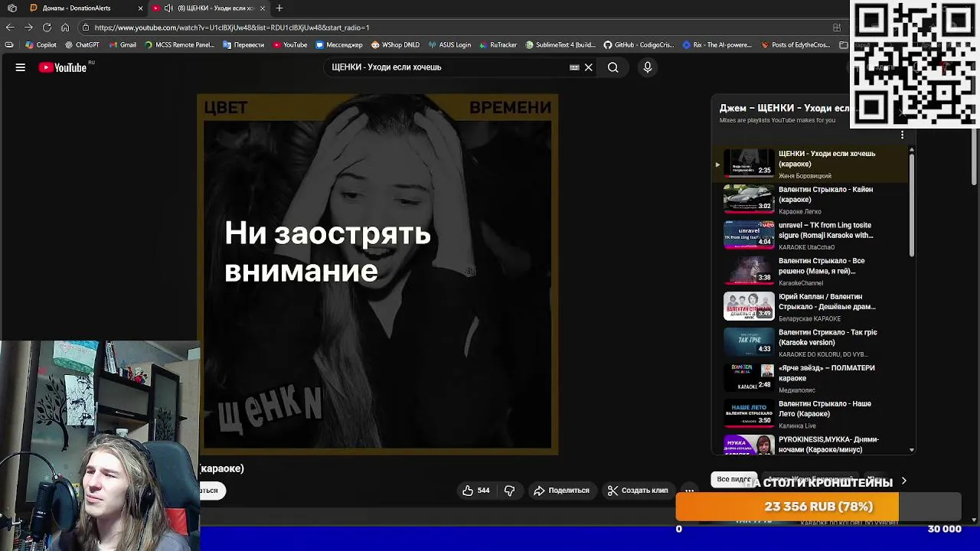Open a new browser tab with plus
The height and width of the screenshot is (551, 980).
click(x=279, y=8)
